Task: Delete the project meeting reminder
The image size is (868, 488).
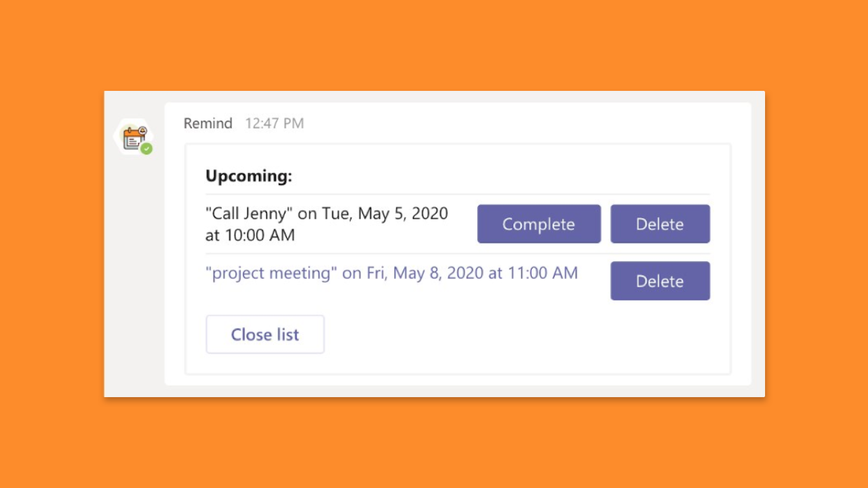Action: pos(660,281)
